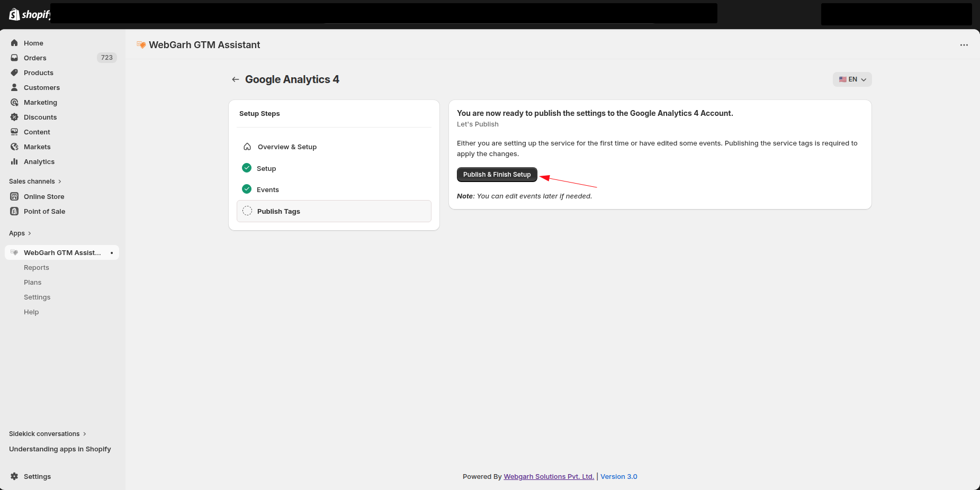Click the Settings gear icon at bottom
Viewport: 980px width, 490px height.
pos(14,476)
